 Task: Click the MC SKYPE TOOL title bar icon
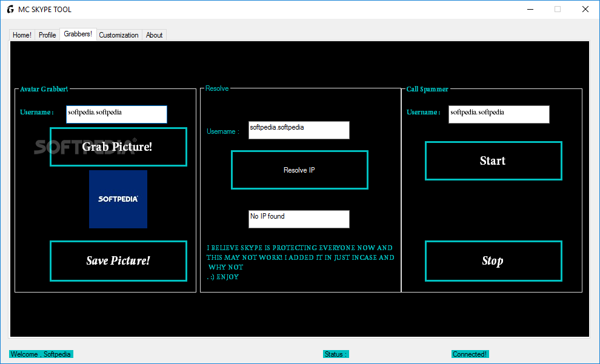(10, 9)
